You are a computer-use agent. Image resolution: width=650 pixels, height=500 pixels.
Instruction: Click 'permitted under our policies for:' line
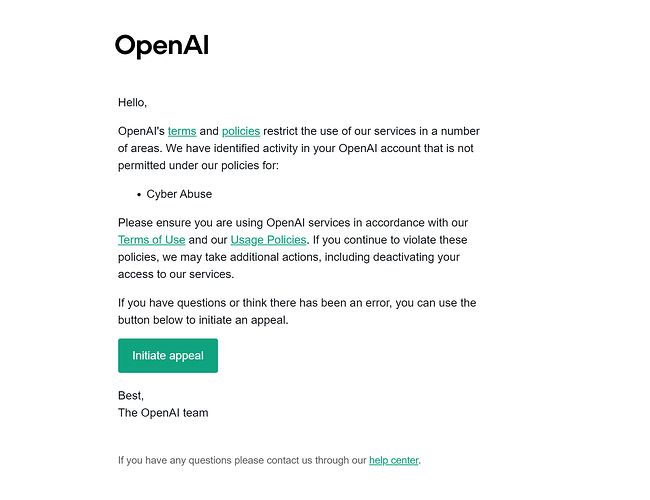pyautogui.click(x=198, y=165)
